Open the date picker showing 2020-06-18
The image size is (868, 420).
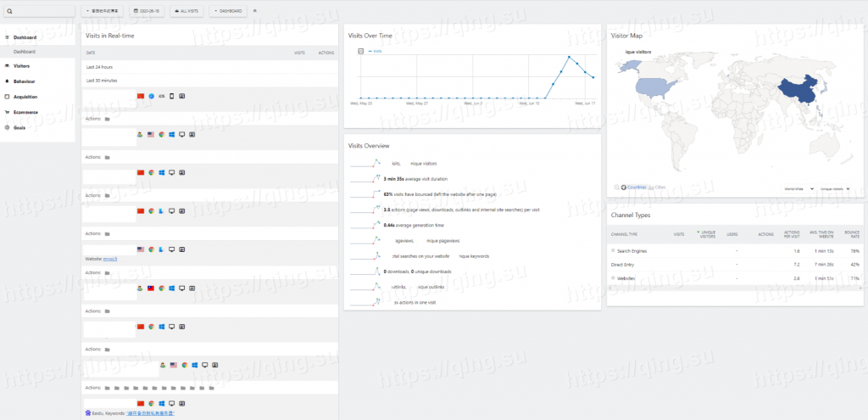[147, 11]
